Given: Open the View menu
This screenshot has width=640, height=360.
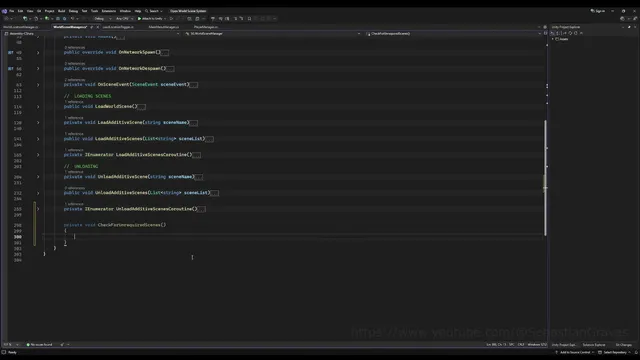Looking at the screenshot, I should coord(30,11).
